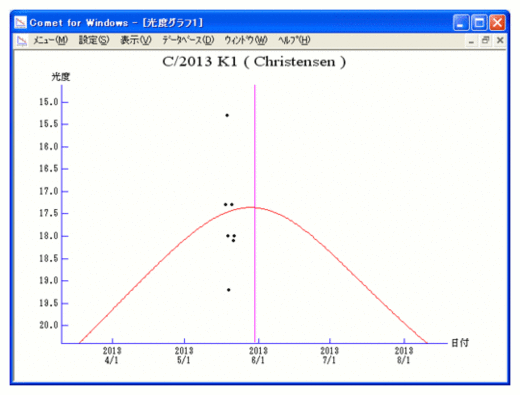This screenshot has height=395, width=520.
Task: Click the 16.5 magnitude tick label
Action: [x=49, y=169]
